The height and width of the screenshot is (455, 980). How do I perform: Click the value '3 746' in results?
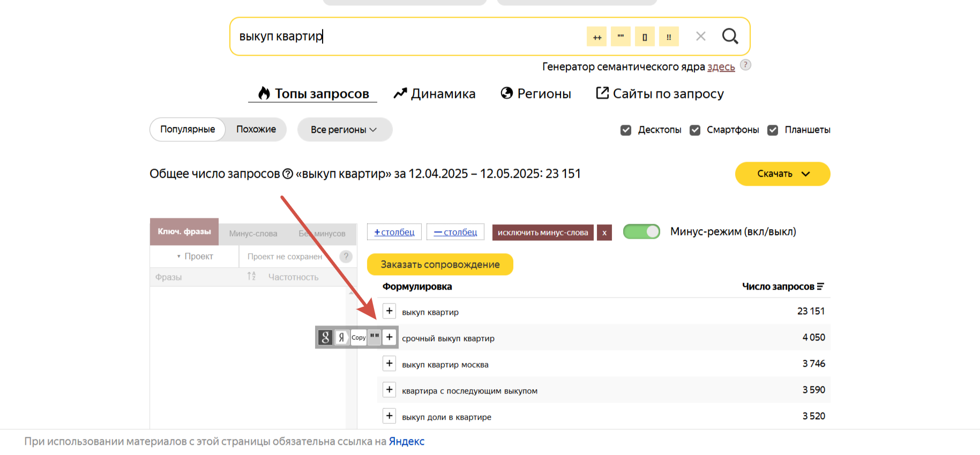click(x=813, y=363)
